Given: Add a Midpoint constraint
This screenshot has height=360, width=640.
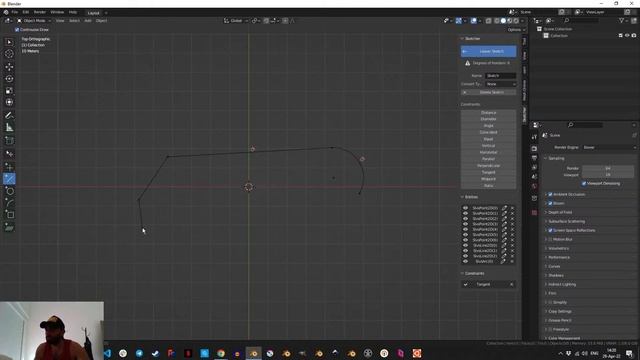Looking at the screenshot, I should click(x=489, y=179).
